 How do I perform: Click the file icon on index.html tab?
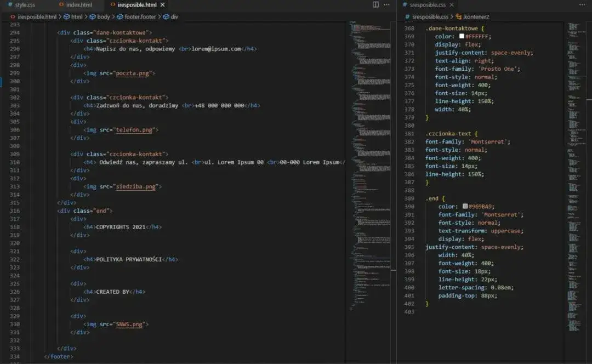[x=60, y=4]
